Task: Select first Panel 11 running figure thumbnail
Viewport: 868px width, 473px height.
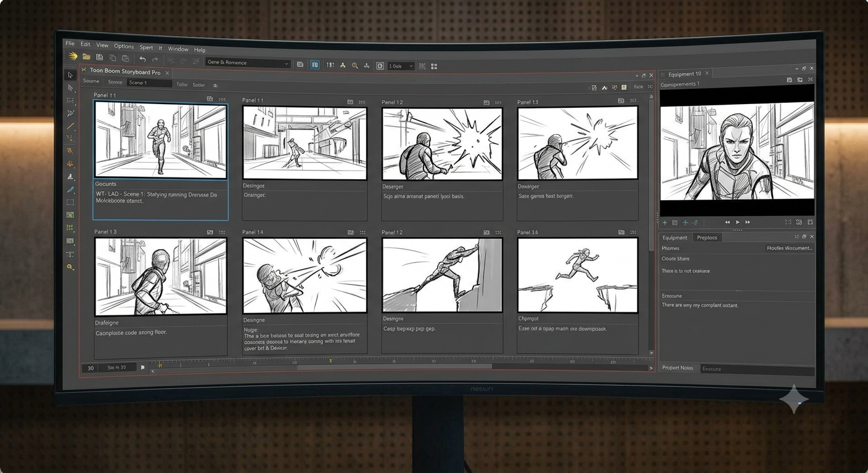Action: (160, 140)
